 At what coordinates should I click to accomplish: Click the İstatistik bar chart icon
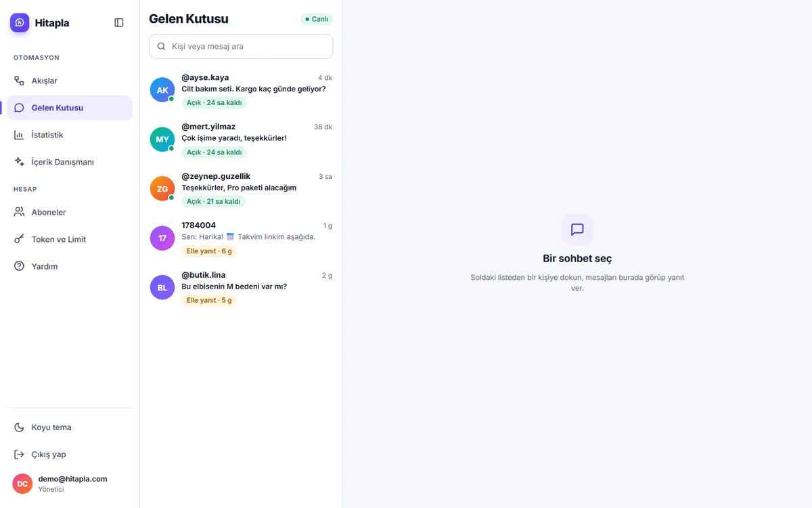20,135
